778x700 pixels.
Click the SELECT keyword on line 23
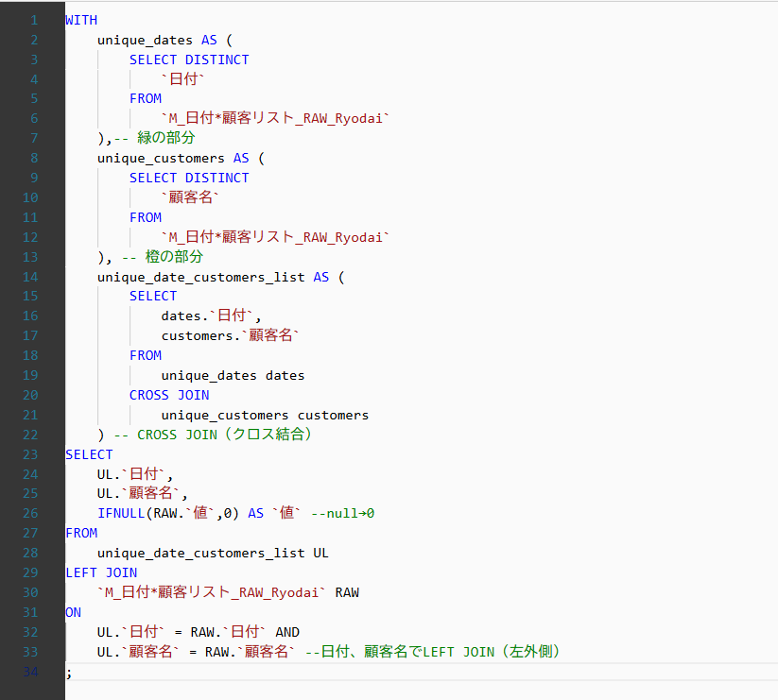[89, 454]
